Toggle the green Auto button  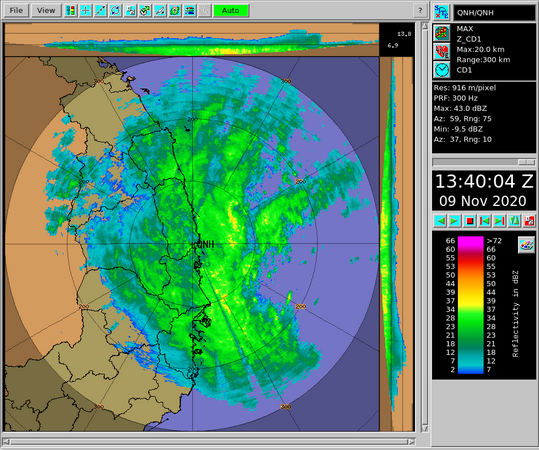(231, 11)
